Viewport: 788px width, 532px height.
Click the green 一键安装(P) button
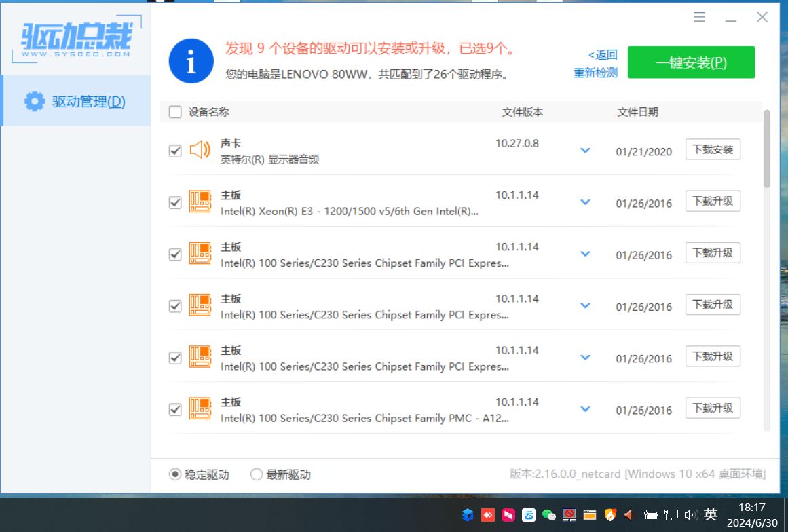(691, 62)
